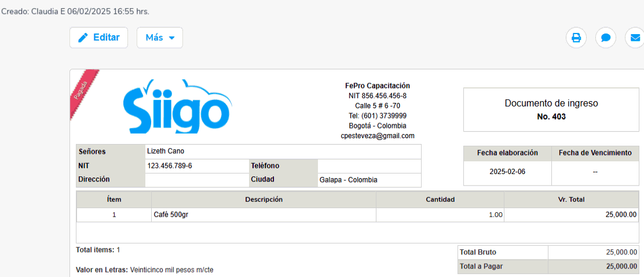Viewport: 644px width, 277px height.
Task: Select the 'FePro Capacitación' company name
Action: (378, 86)
